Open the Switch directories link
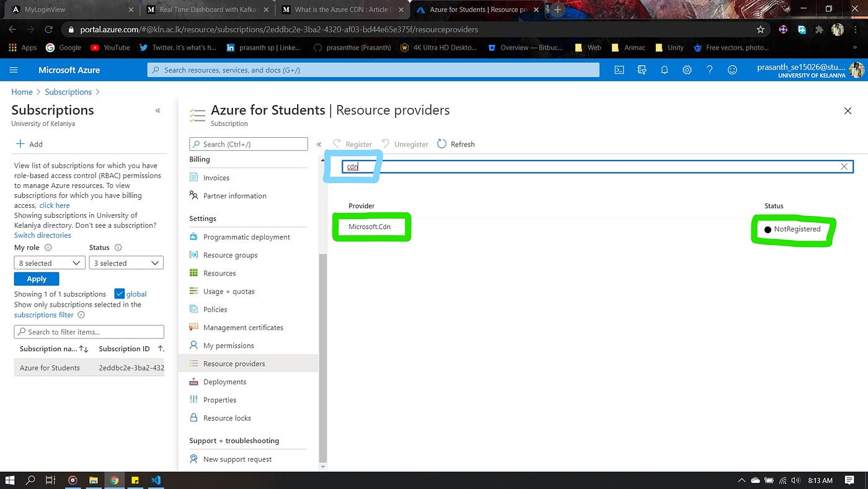The image size is (868, 489). point(43,235)
